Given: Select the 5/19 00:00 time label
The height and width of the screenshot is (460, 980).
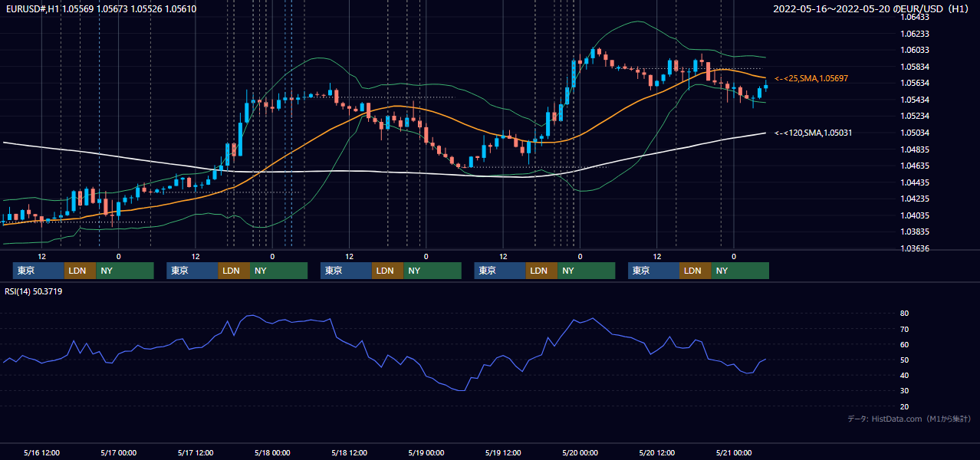Looking at the screenshot, I should coord(426,452).
